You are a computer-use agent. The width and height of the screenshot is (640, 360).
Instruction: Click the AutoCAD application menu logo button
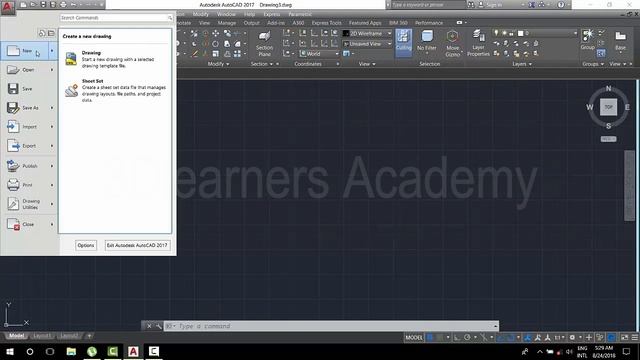8,8
